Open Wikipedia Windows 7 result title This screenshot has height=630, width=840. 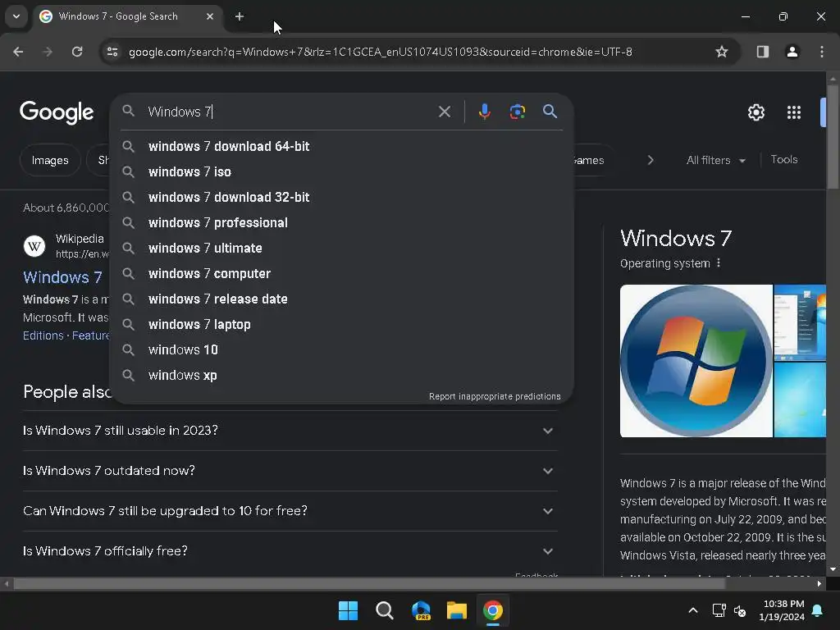[62, 277]
